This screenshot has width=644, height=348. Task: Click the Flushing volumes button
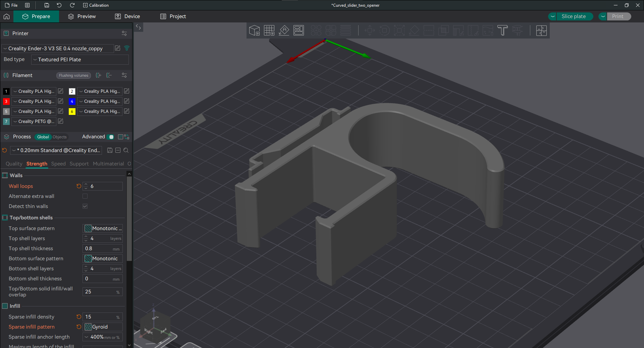pos(73,75)
